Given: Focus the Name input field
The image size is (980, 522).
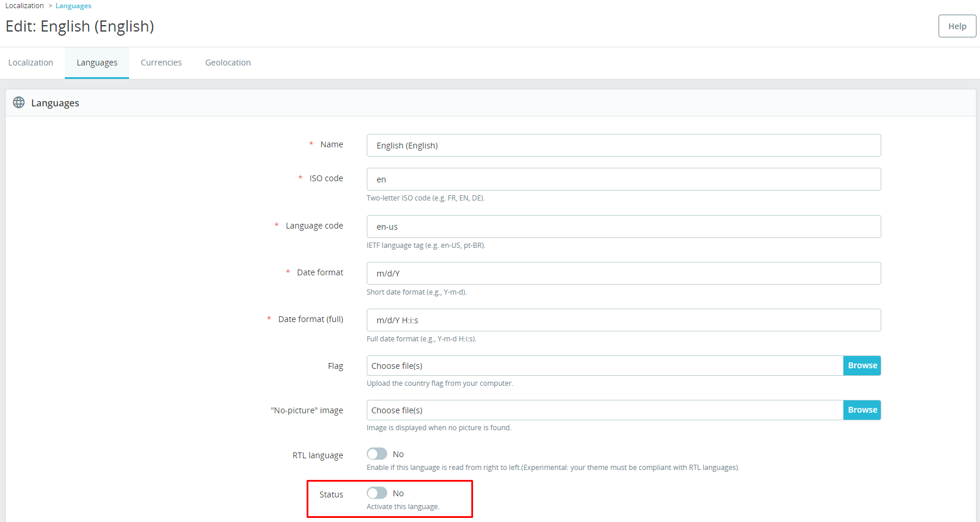Looking at the screenshot, I should click(623, 146).
